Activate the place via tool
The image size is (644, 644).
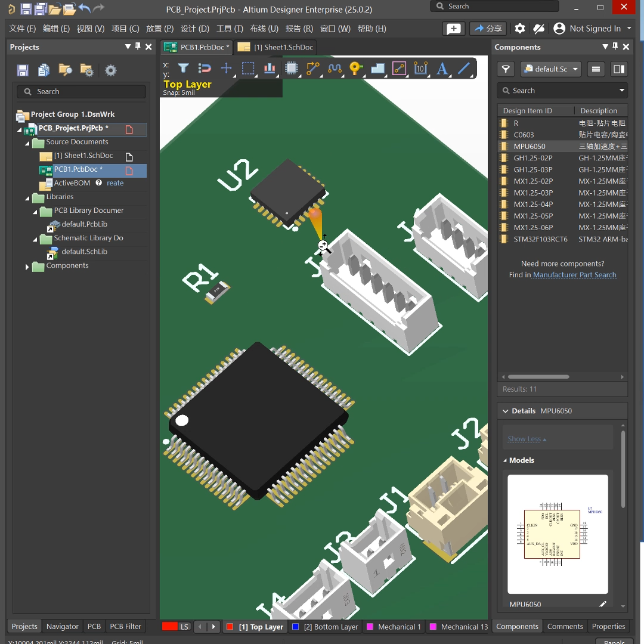356,69
